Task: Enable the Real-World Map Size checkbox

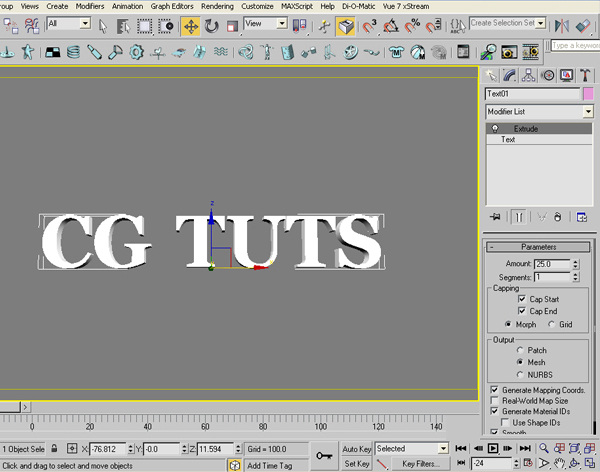Action: pyautogui.click(x=495, y=400)
